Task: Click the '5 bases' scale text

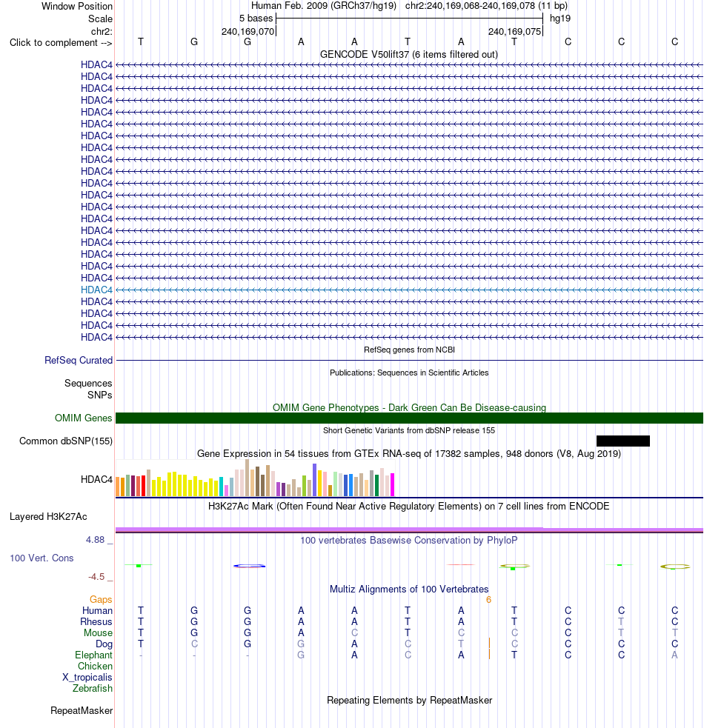Action: [256, 19]
